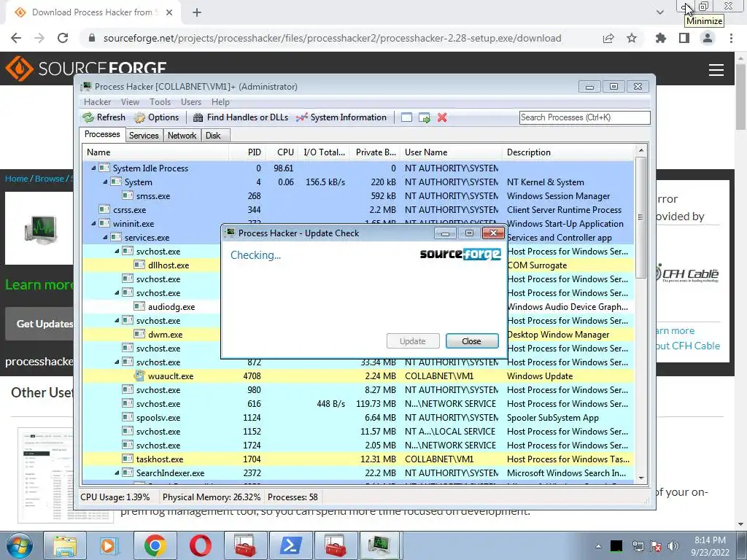
Task: Click the find window toolbar icon
Action: tap(406, 117)
